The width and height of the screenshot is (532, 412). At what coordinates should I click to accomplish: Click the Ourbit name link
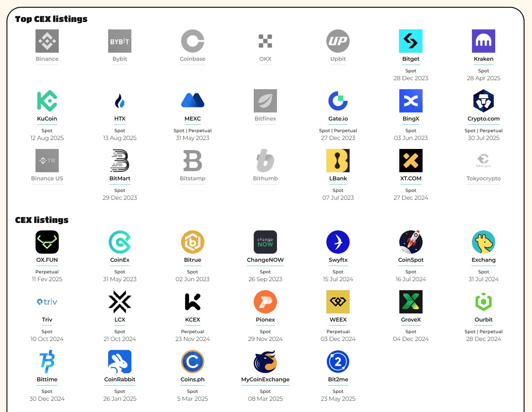tap(483, 320)
